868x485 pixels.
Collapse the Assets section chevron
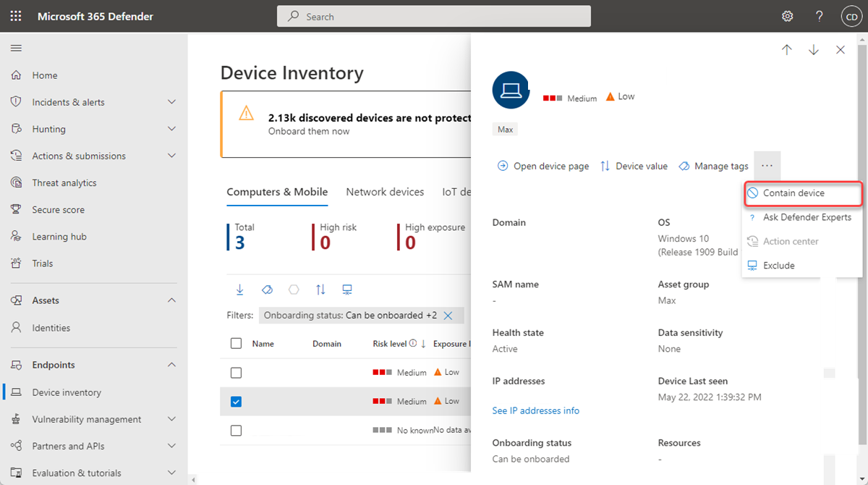point(171,300)
